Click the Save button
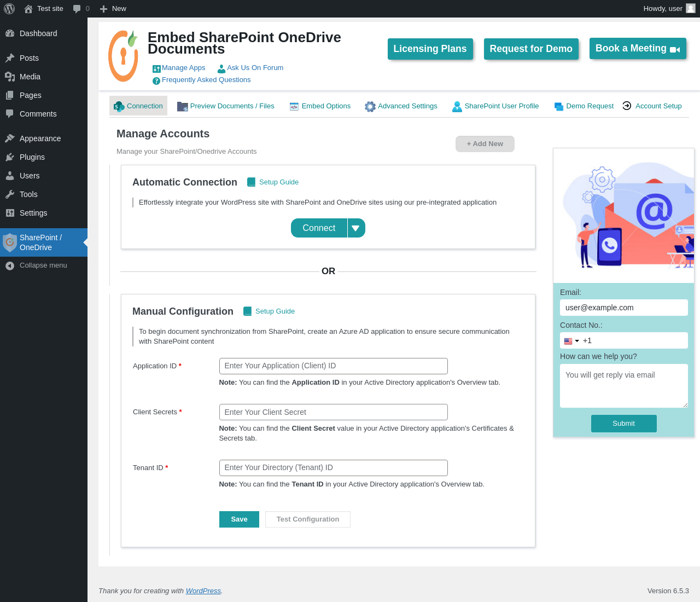 point(239,519)
